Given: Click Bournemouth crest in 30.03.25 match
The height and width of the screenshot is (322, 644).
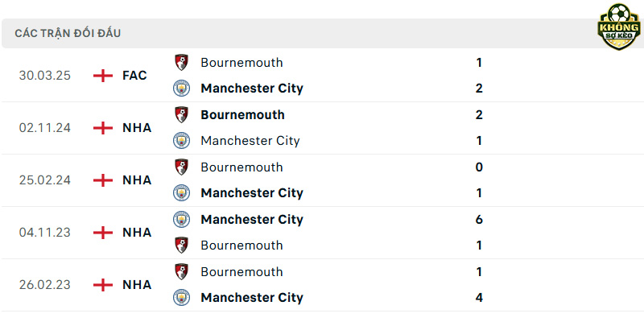Looking at the screenshot, I should tap(181, 63).
